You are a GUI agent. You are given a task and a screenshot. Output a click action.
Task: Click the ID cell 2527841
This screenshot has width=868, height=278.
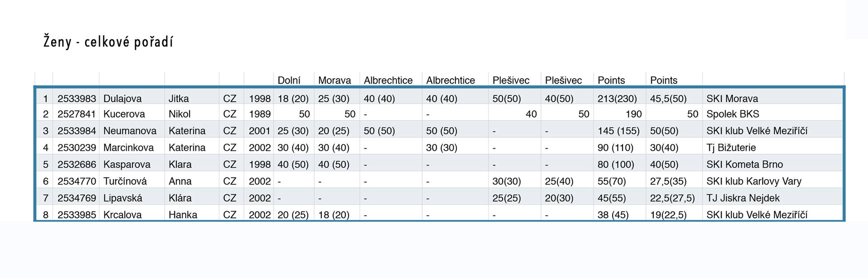point(76,114)
